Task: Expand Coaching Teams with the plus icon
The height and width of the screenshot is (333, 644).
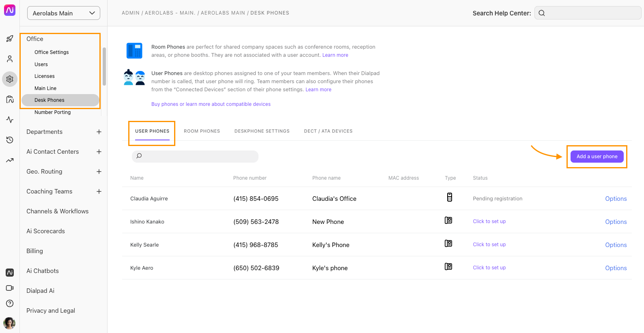Action: coord(99,191)
